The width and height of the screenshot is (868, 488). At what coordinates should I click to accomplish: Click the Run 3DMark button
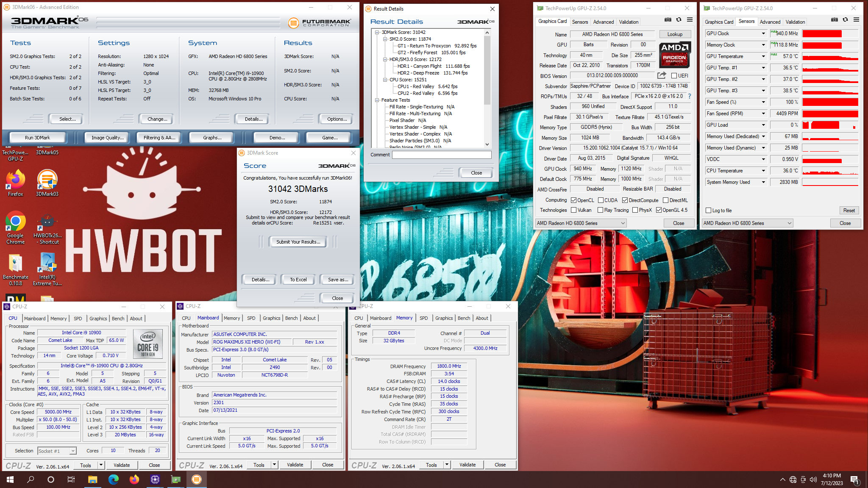tap(37, 138)
